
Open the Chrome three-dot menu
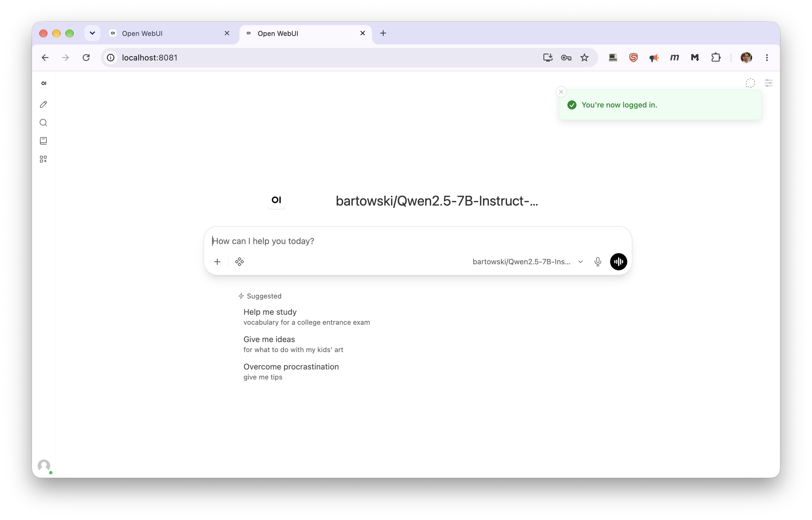coord(767,58)
